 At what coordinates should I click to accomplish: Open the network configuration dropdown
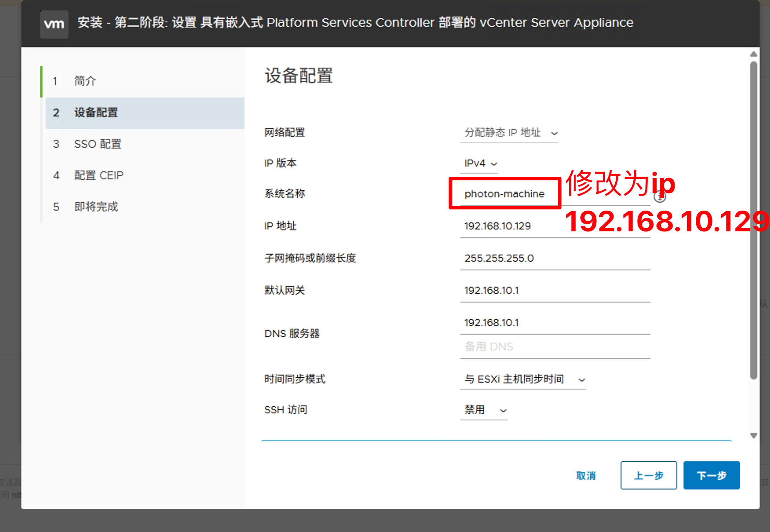(x=509, y=133)
